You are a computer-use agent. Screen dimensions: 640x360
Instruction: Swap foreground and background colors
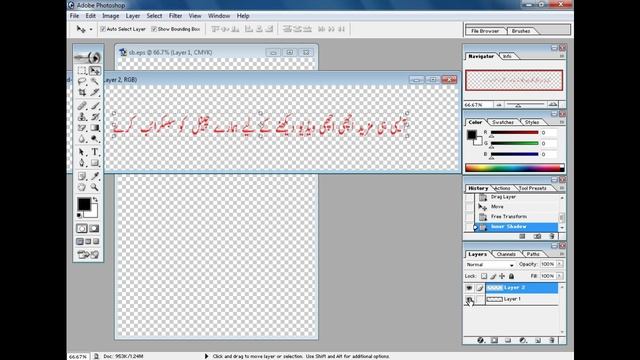click(x=95, y=200)
